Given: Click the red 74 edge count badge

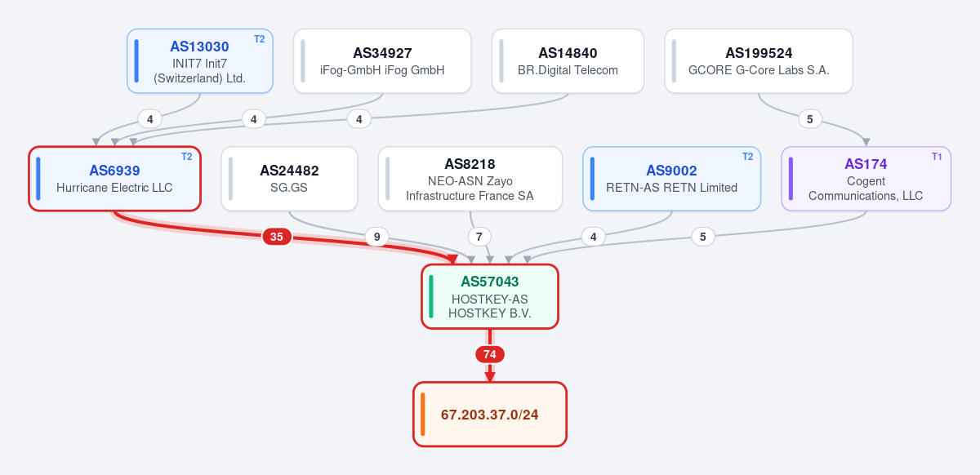Looking at the screenshot, I should (490, 354).
